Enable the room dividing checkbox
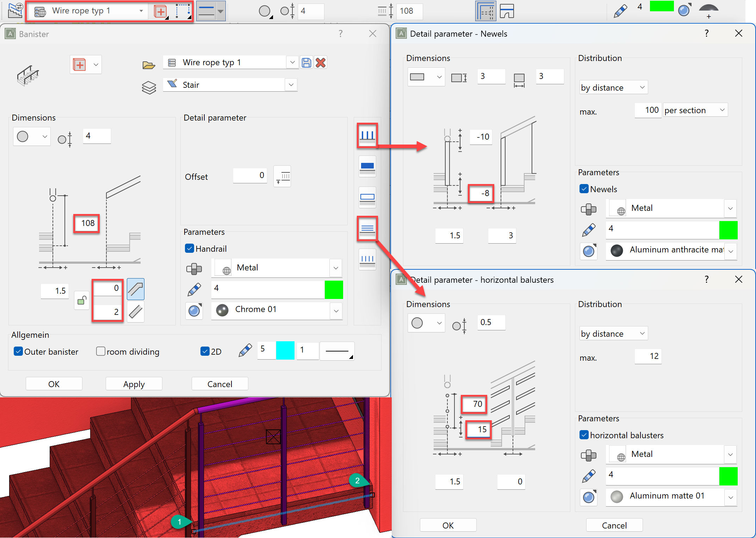The height and width of the screenshot is (538, 756). coord(101,351)
